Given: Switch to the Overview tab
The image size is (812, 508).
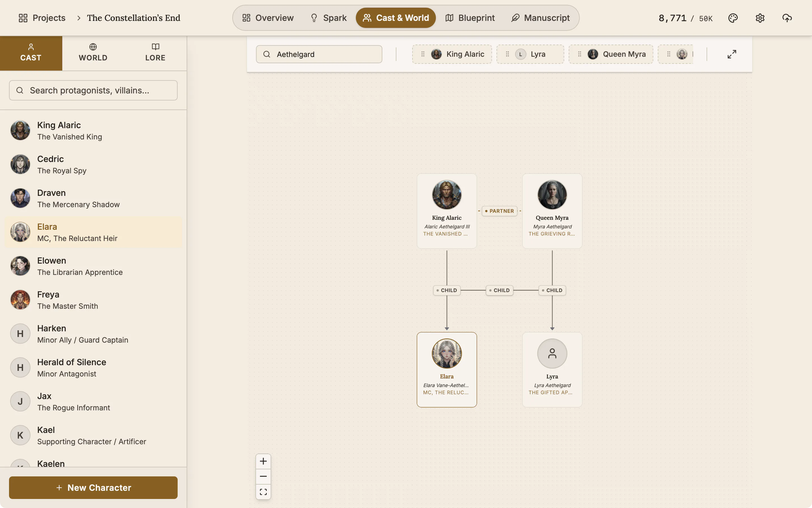Looking at the screenshot, I should click(x=268, y=18).
